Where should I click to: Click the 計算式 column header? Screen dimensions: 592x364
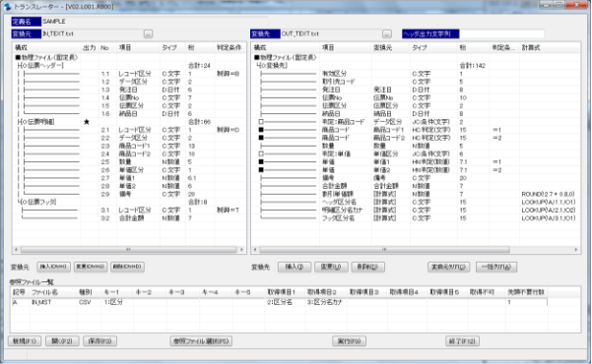click(531, 47)
